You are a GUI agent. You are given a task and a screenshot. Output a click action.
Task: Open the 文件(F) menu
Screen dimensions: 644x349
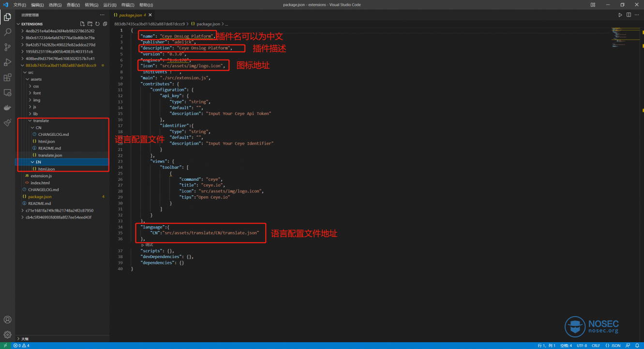20,5
